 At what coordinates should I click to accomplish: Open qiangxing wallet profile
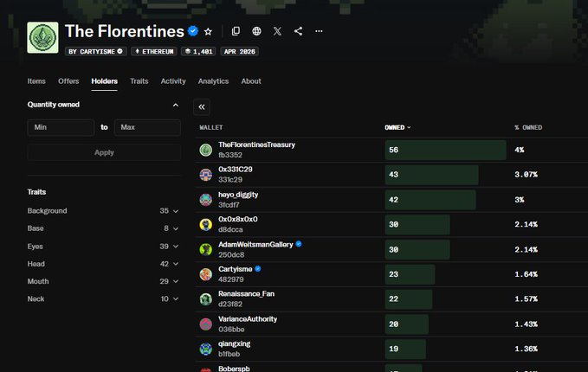(x=234, y=343)
